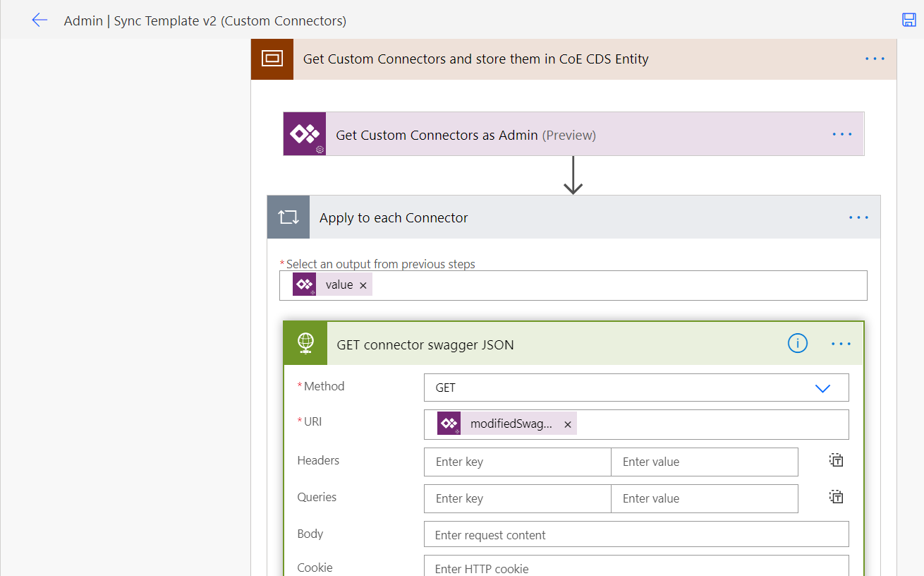Viewport: 924px width, 576px height.
Task: Click the Cookie input field
Action: point(635,568)
